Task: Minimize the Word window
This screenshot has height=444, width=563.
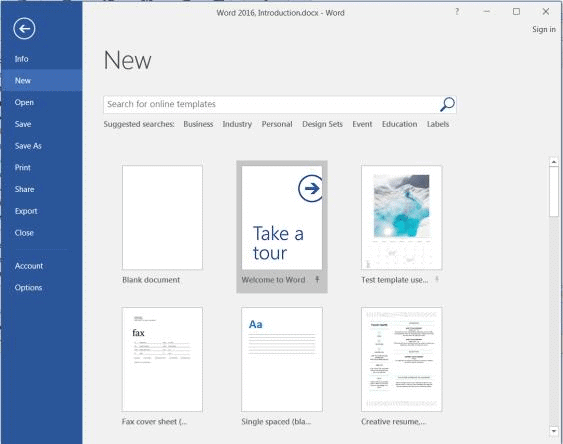Action: 487,12
